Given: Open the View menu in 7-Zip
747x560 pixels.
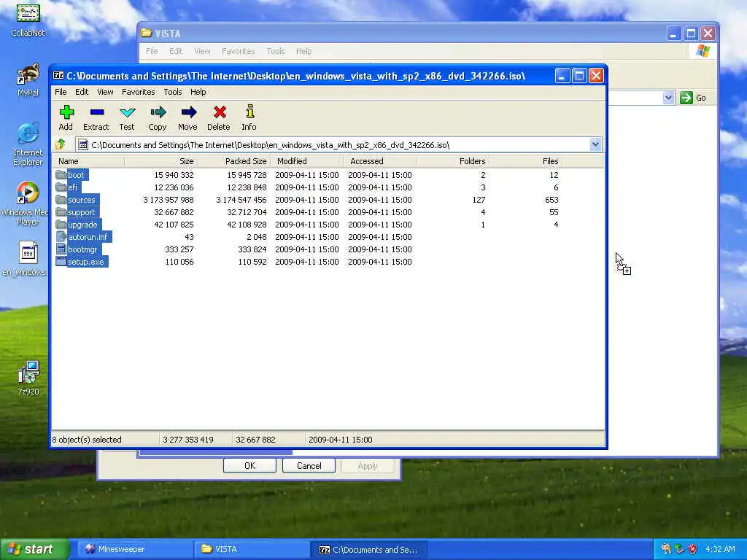Looking at the screenshot, I should pyautogui.click(x=105, y=92).
